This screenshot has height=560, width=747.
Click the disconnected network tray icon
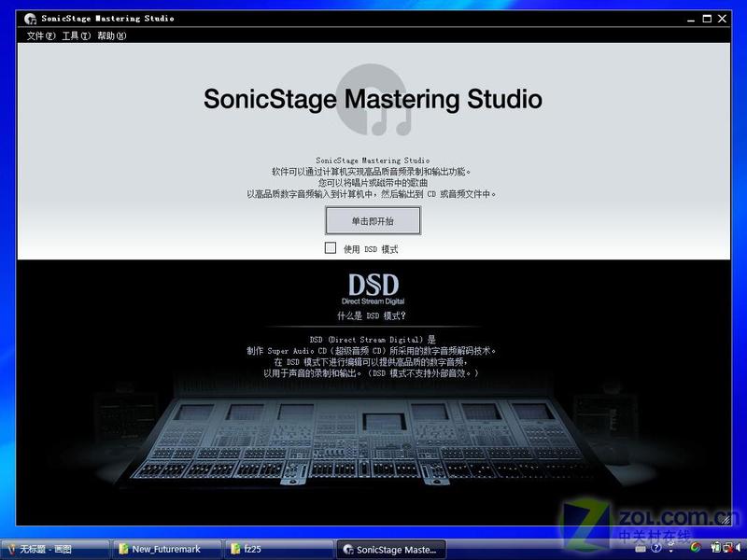(x=728, y=548)
